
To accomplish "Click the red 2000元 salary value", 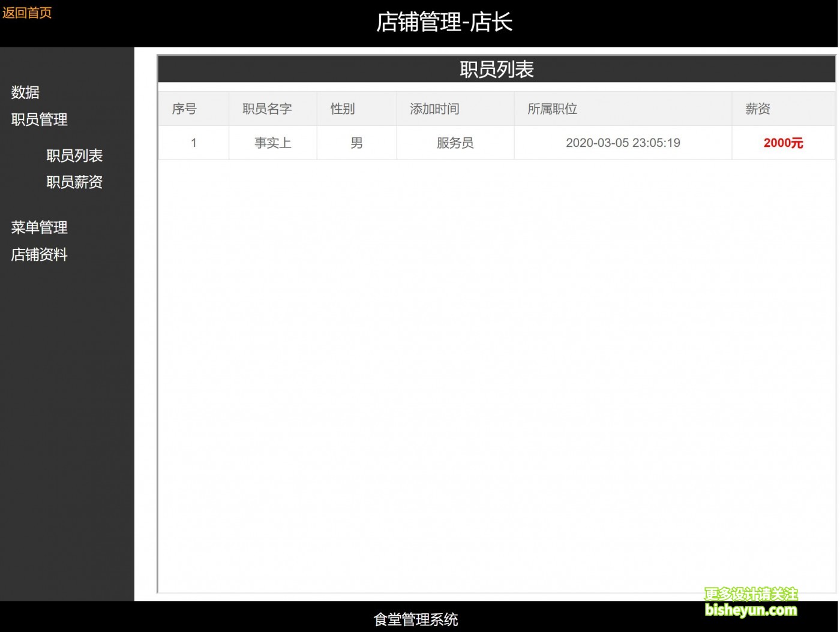I will pos(783,143).
